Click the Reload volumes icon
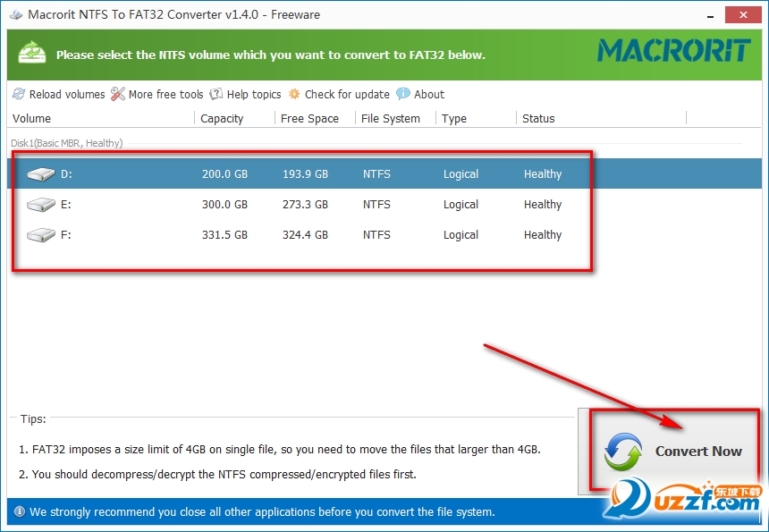Screen dimensions: 769x532 pyautogui.click(x=19, y=94)
